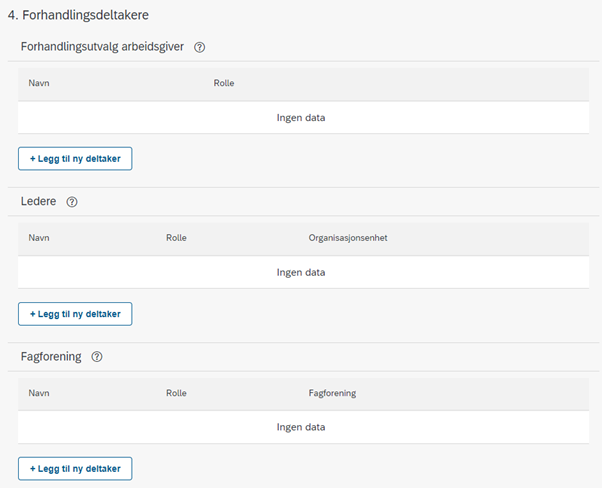This screenshot has height=488, width=602.
Task: Click Fagforening column header in last table
Action: click(x=332, y=393)
